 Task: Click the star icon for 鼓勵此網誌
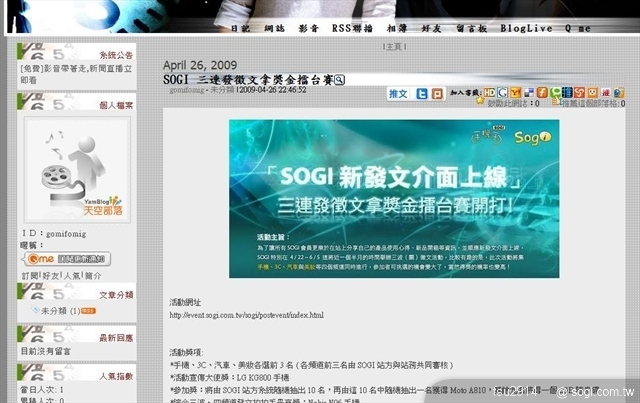480,100
